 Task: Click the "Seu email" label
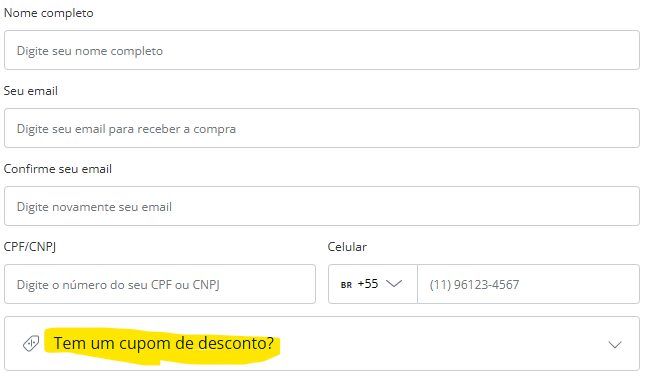click(31, 91)
